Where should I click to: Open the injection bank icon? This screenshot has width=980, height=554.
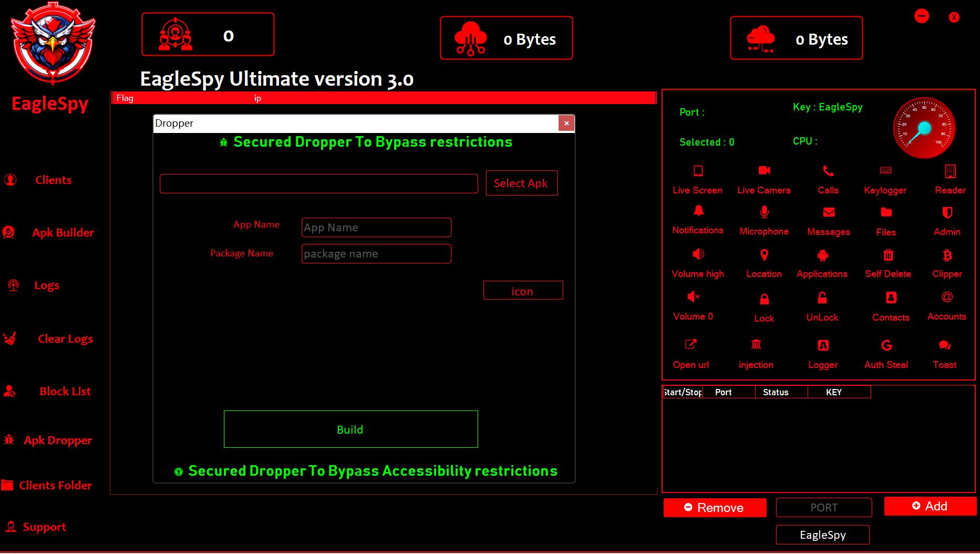coord(756,344)
